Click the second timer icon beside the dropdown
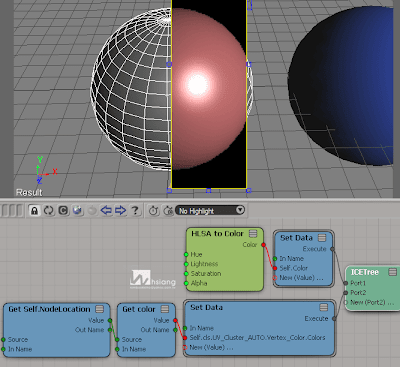The image size is (400, 367). (168, 210)
